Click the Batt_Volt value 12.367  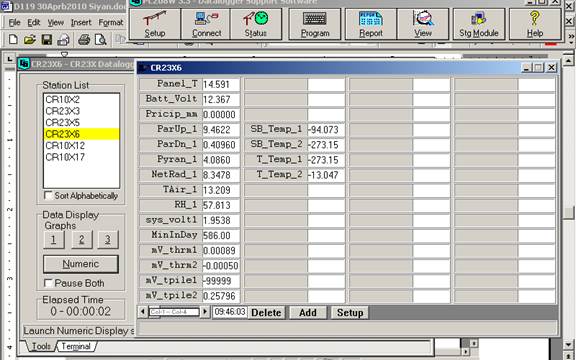click(x=221, y=99)
